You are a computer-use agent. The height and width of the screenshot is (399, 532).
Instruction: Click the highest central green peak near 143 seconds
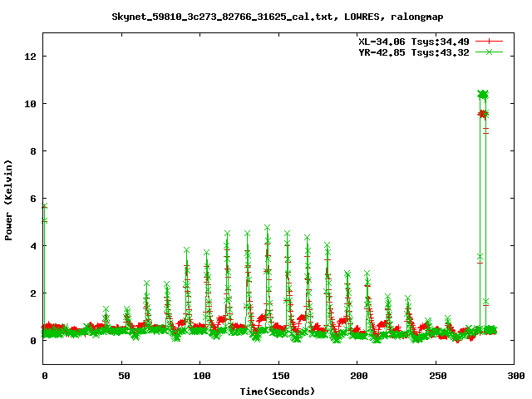click(x=268, y=227)
